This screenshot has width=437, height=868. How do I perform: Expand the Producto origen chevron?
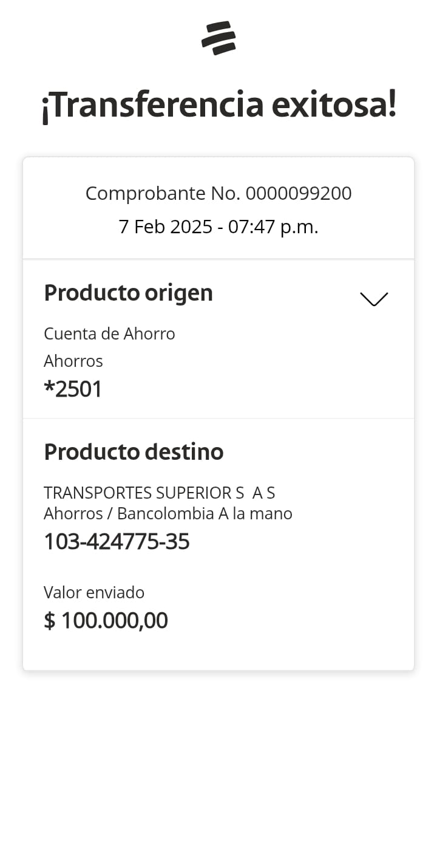(x=373, y=299)
